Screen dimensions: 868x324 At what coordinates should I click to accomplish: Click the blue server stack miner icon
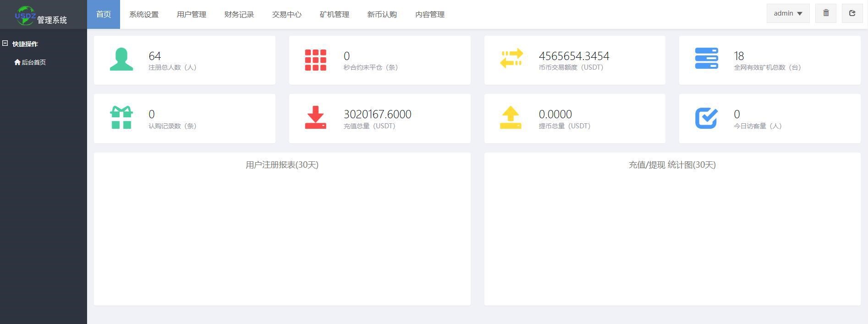706,59
